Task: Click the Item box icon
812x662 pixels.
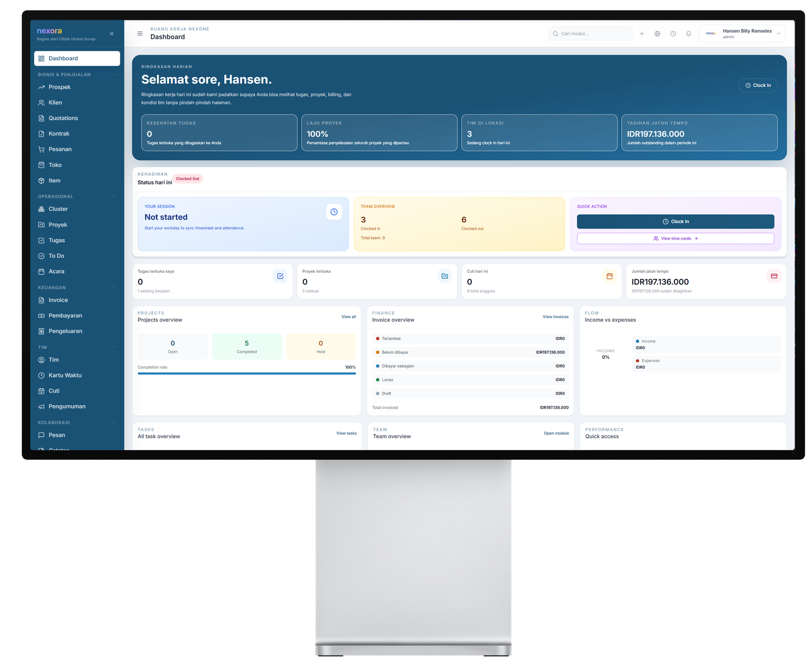Action: tap(42, 181)
